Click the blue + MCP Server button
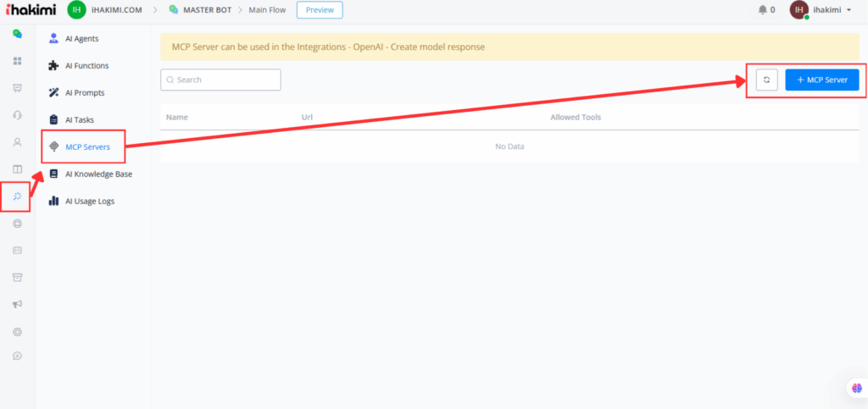This screenshot has height=409, width=868. (822, 80)
